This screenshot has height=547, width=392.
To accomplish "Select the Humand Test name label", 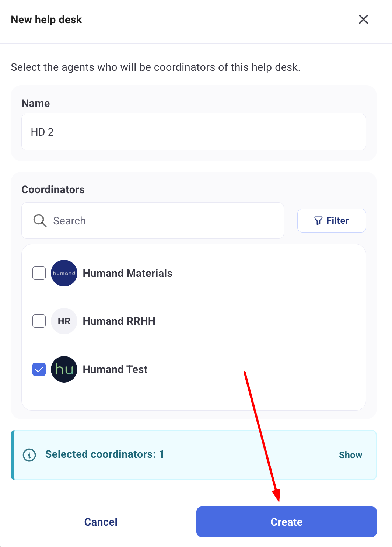I will (x=115, y=369).
